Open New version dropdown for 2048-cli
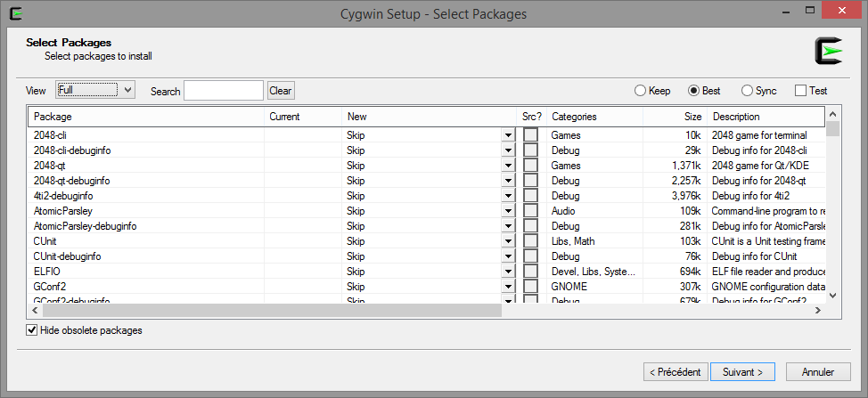868x398 pixels. (508, 134)
